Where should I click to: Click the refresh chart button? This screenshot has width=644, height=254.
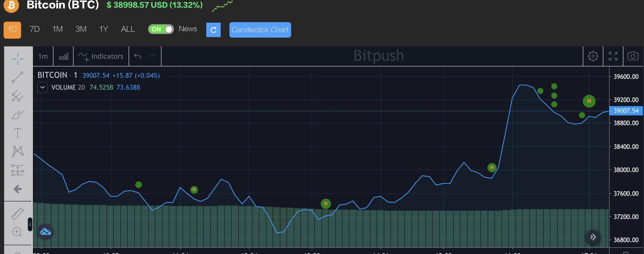(213, 30)
